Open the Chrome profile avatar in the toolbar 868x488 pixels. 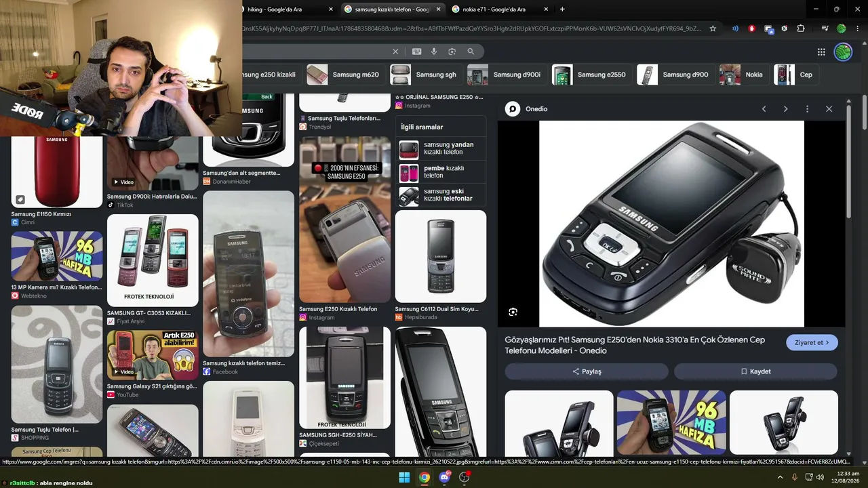(842, 28)
